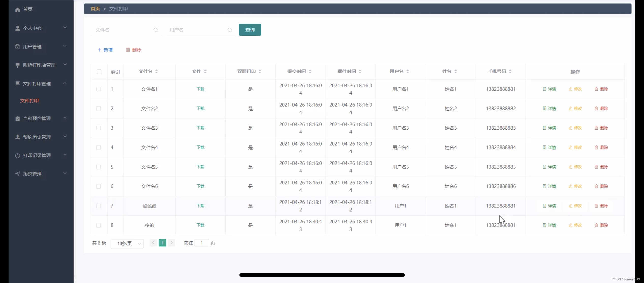
Task: Check the checkbox for row 文件名5
Action: 98,167
